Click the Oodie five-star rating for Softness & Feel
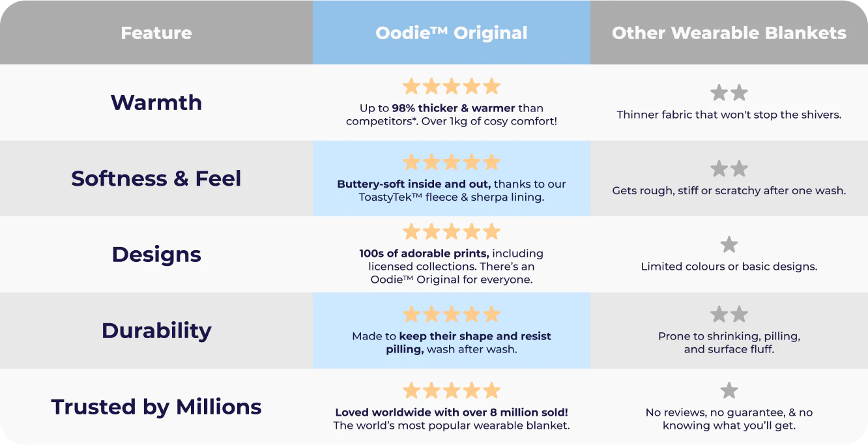868x445 pixels. pos(451,162)
